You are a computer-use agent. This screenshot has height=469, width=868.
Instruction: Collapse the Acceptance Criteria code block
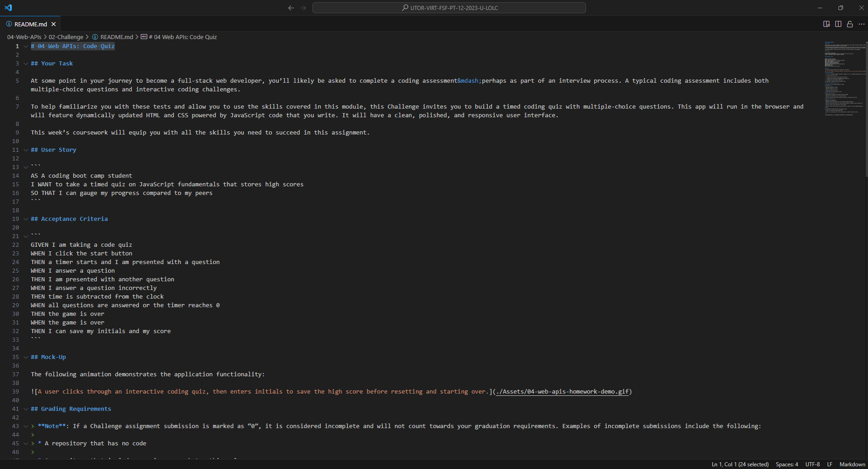25,236
